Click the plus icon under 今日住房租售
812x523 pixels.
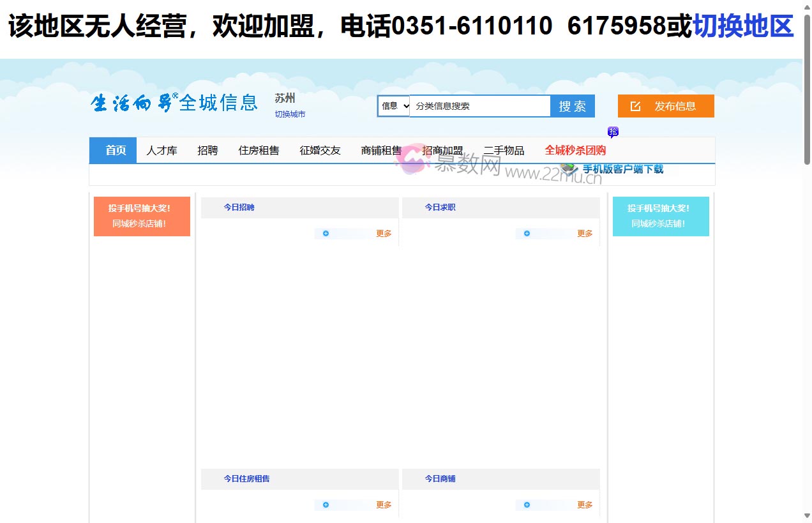click(325, 504)
